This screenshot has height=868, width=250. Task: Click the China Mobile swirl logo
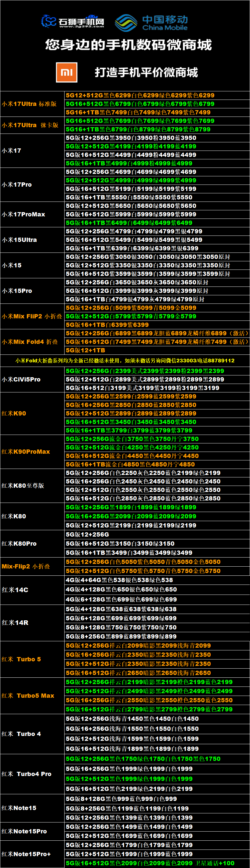(x=126, y=22)
